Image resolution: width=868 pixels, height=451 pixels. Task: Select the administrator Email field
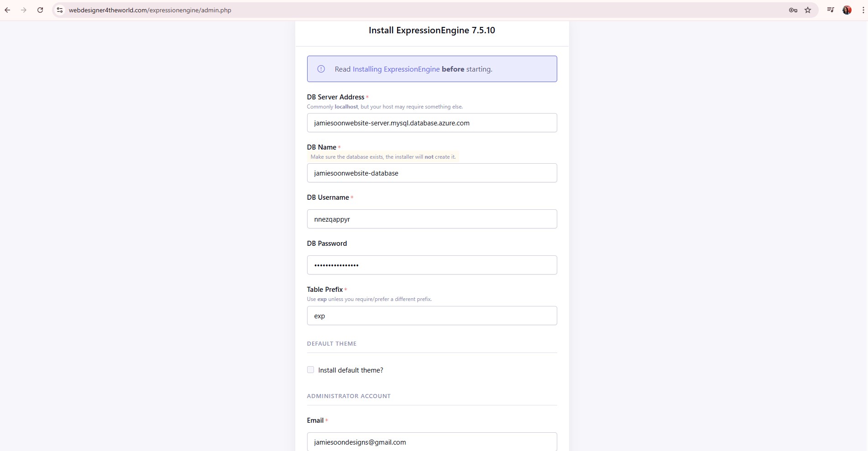click(x=432, y=442)
